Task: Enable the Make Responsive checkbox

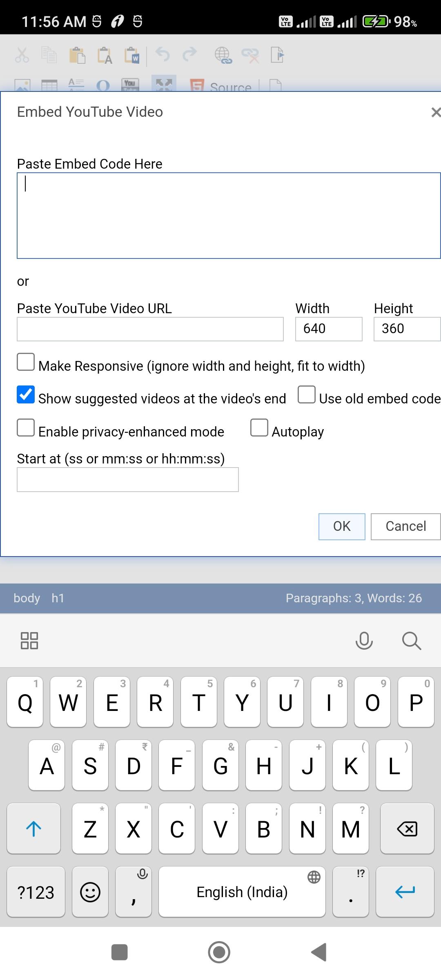Action: pos(26,362)
